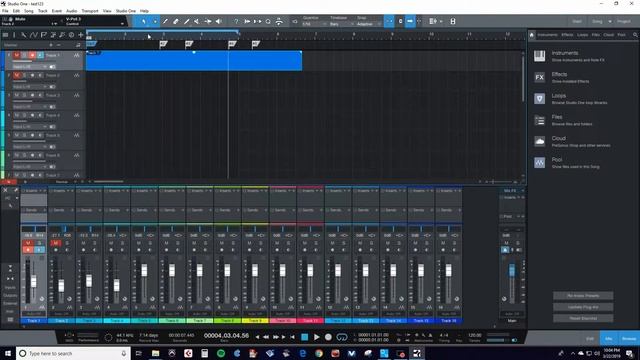The height and width of the screenshot is (360, 640).
Task: Click the blue event on Track 1
Action: point(194,61)
